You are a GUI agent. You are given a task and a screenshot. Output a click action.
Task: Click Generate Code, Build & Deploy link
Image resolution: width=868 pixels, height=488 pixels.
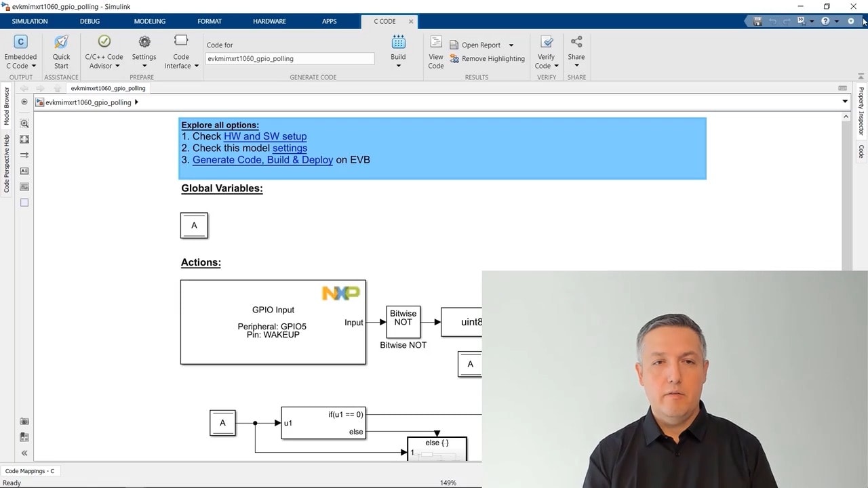coord(262,160)
